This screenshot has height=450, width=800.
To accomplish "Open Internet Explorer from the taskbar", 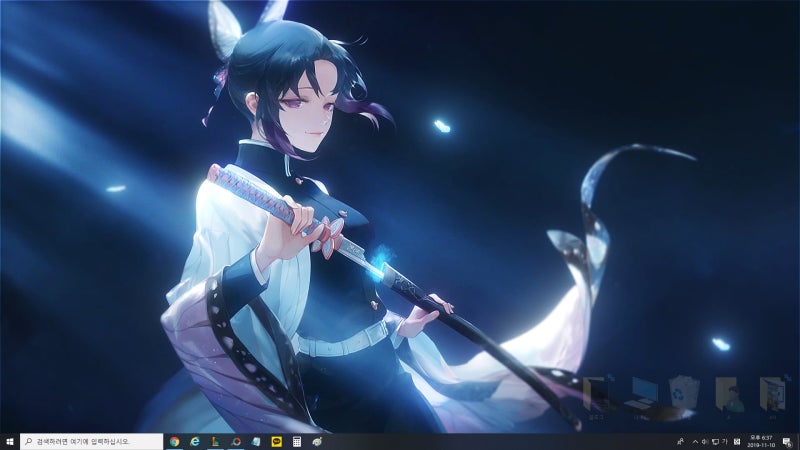I will tap(195, 442).
